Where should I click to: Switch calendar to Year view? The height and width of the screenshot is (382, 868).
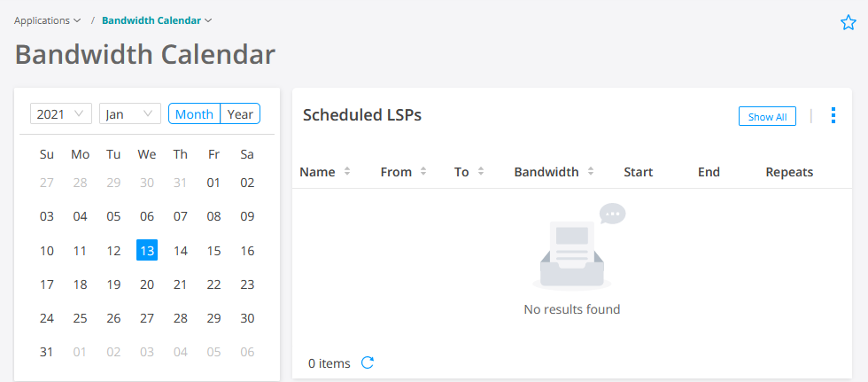pos(240,114)
